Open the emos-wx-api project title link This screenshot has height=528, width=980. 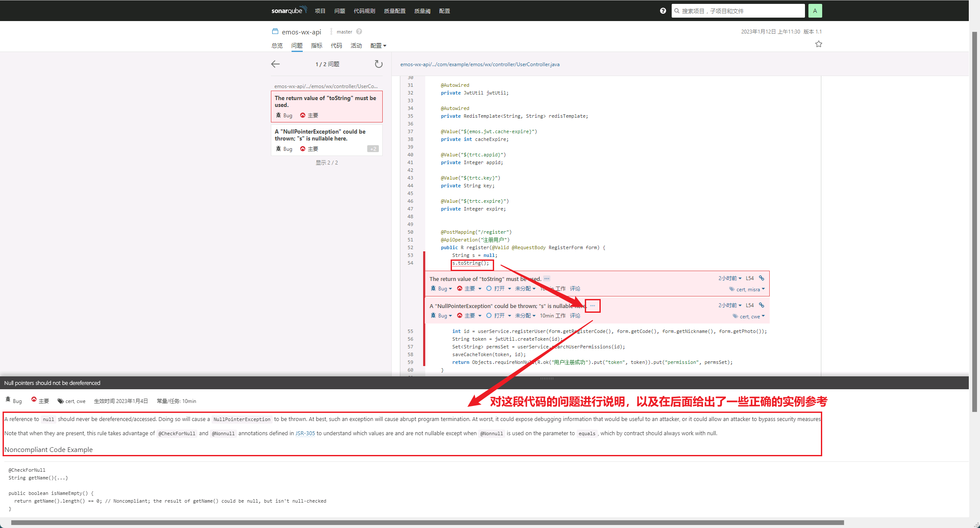(301, 32)
